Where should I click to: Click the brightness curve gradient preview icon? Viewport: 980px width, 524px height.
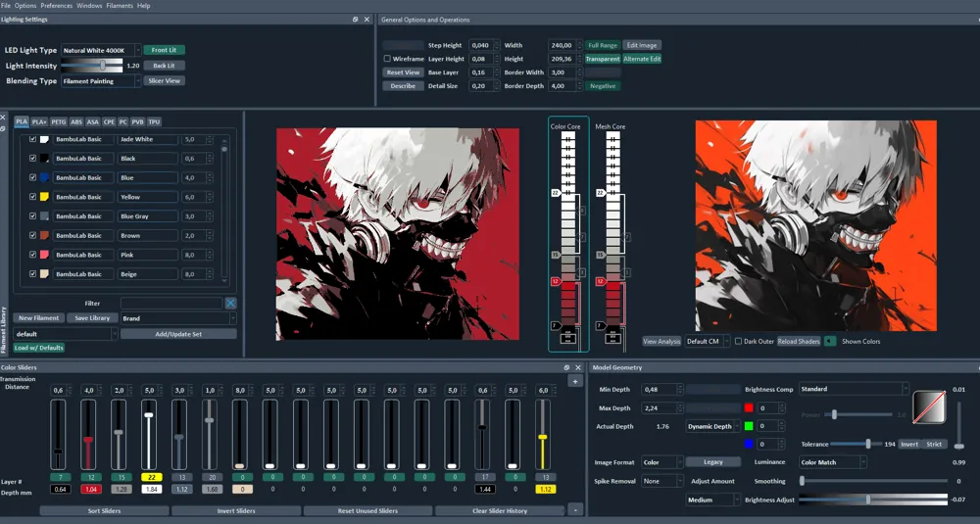click(x=929, y=407)
